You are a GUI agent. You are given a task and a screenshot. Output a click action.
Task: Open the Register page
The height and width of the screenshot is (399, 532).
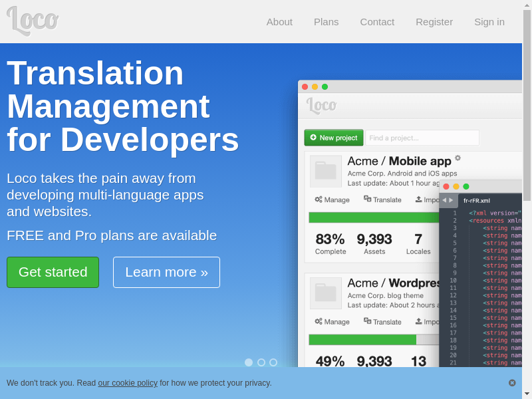tap(434, 22)
